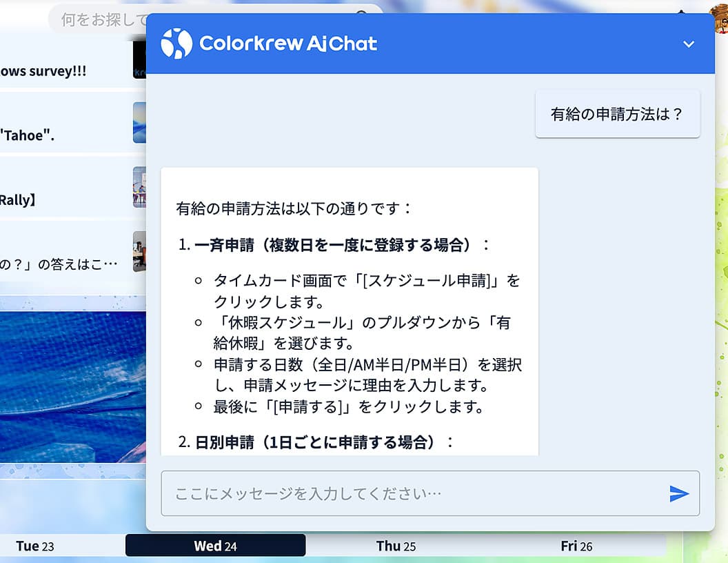Image resolution: width=728 pixels, height=563 pixels.
Task: Click the large blue paint banner image
Action: (x=72, y=386)
